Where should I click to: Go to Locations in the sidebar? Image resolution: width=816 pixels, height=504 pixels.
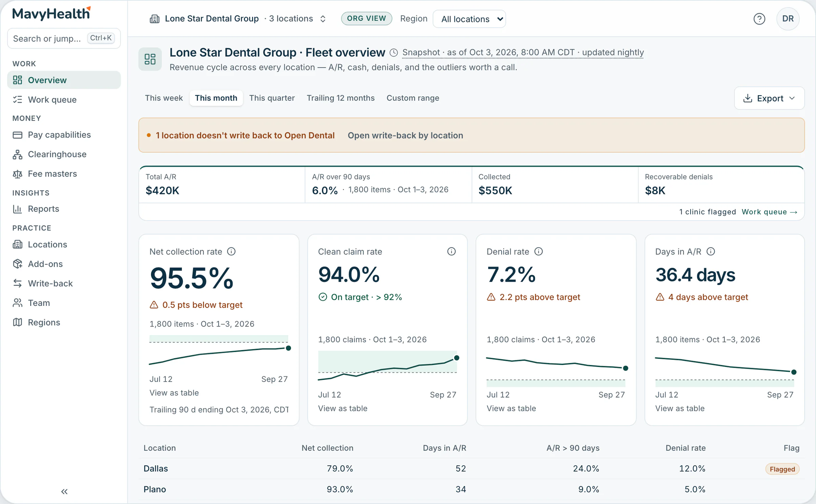[64, 244]
